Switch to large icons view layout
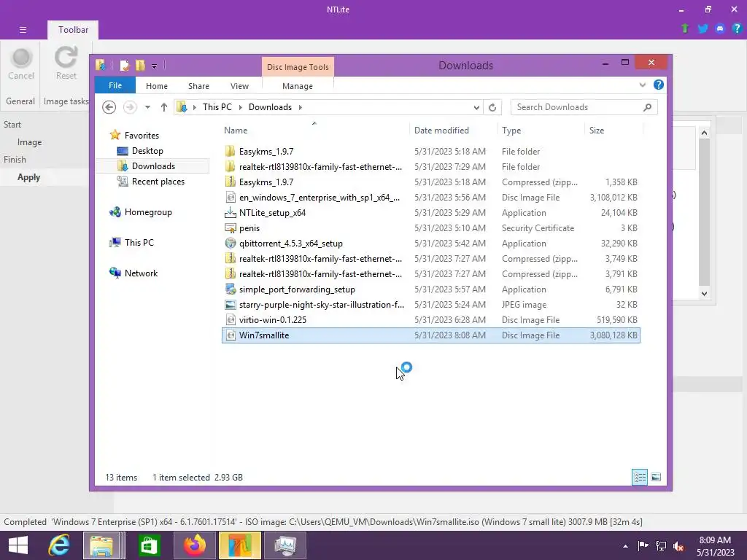The width and height of the screenshot is (747, 560). [x=656, y=477]
